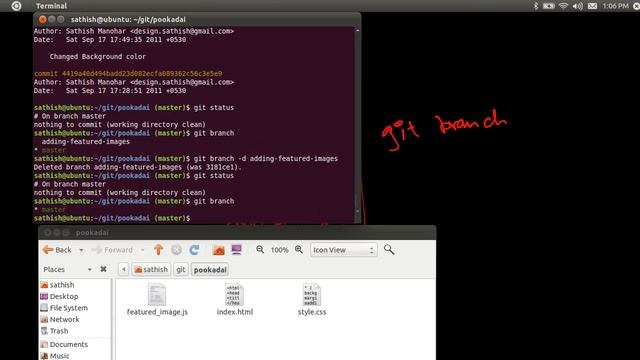Click 'Deleted branch adding-featured-images' line
Screen dimensions: 640x360
click(138, 167)
